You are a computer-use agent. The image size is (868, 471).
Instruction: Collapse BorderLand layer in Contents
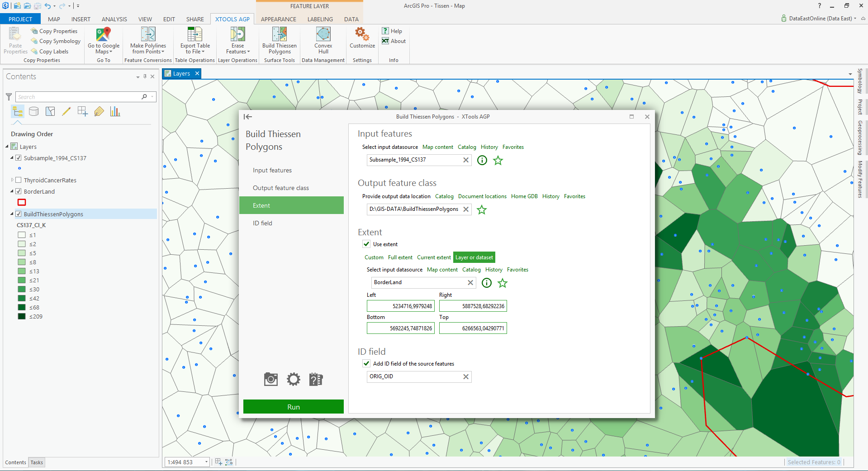point(12,191)
